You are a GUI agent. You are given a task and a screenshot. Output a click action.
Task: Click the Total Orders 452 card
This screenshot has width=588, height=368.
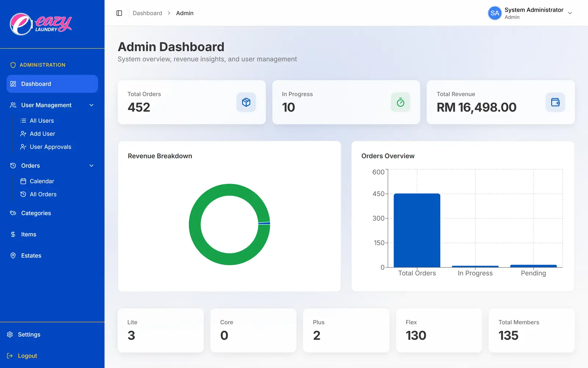tap(191, 102)
